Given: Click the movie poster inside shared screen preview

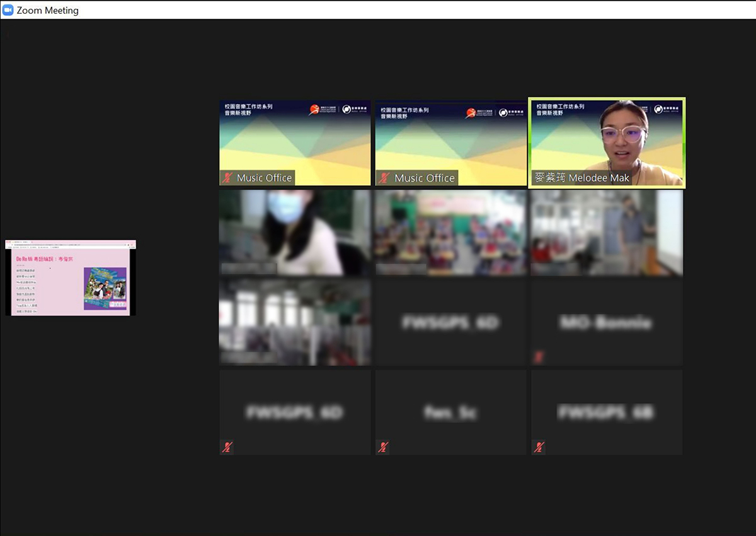Looking at the screenshot, I should [105, 288].
